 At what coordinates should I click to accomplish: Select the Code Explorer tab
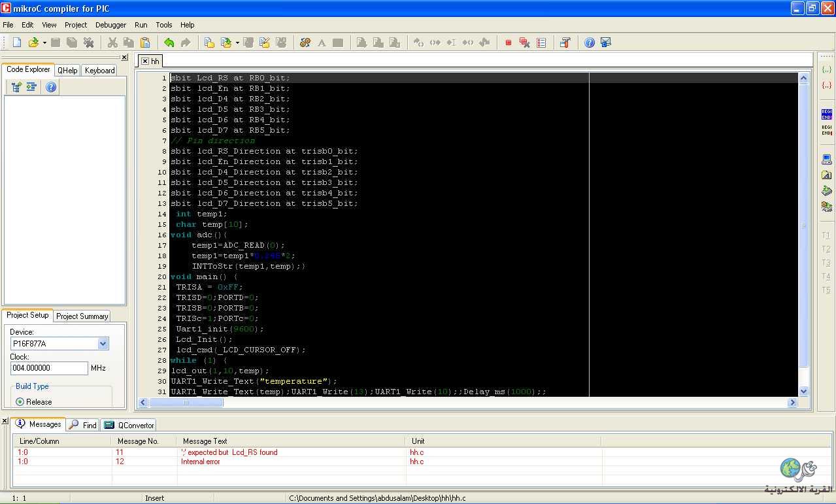[x=28, y=69]
